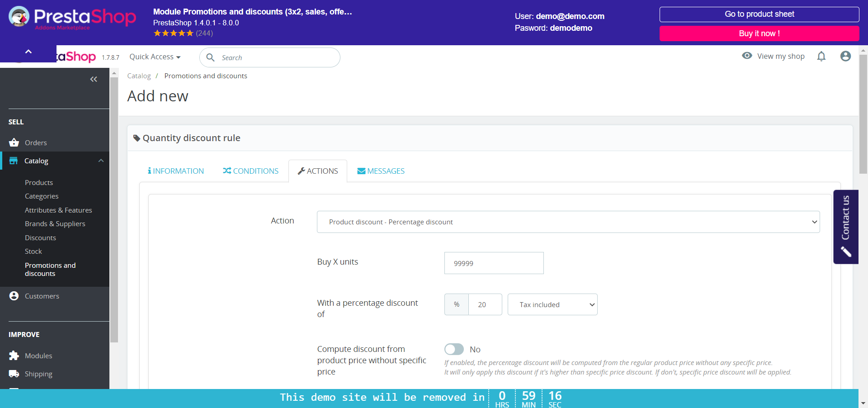Open Discounts in the Catalog submenu
Screen dimensions: 868x408
coord(40,237)
